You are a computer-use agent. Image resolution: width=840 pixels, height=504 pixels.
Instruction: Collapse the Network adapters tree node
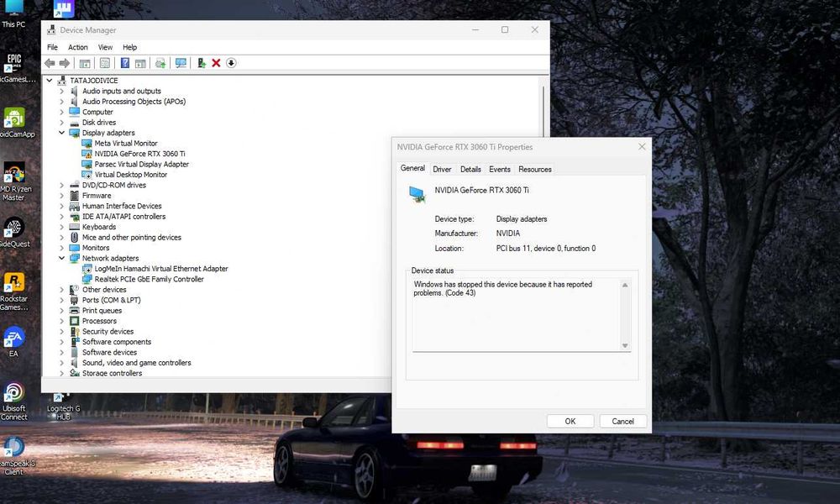61,258
